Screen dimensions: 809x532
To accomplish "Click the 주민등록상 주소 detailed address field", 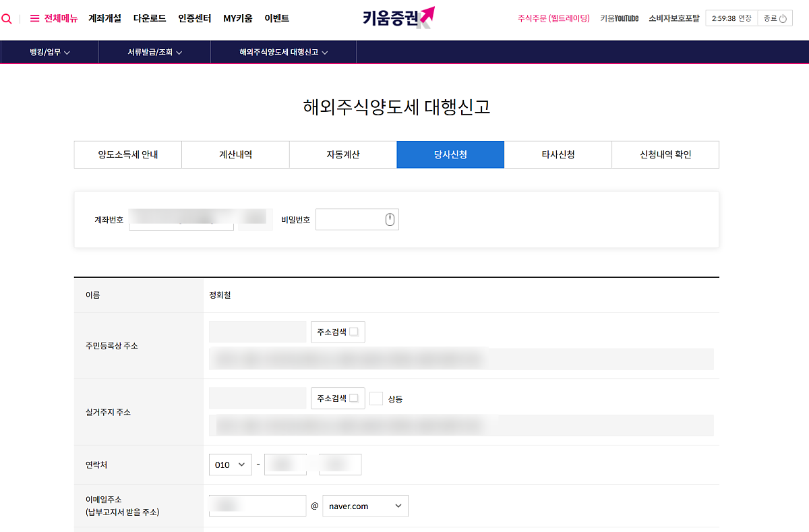I will pyautogui.click(x=461, y=359).
